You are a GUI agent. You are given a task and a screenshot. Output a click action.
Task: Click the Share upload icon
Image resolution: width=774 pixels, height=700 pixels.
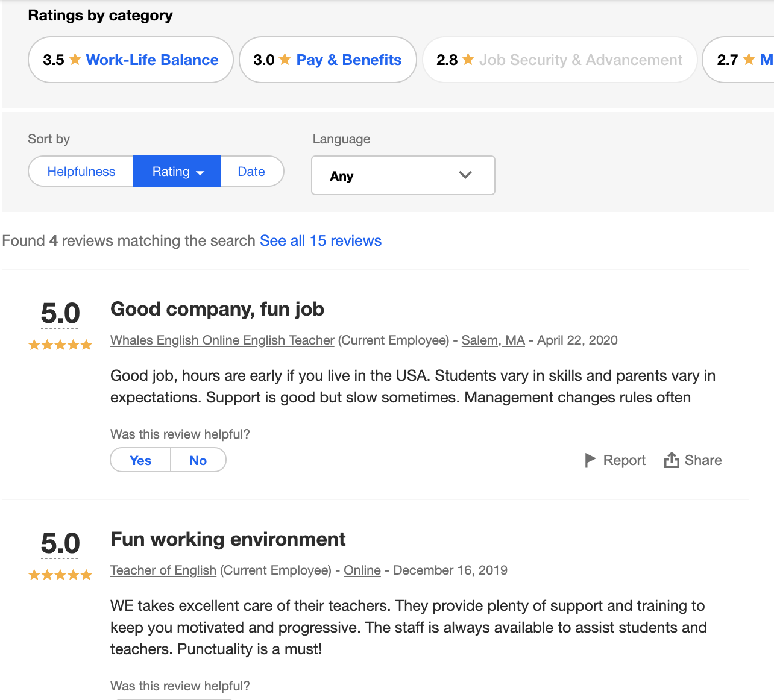click(672, 460)
